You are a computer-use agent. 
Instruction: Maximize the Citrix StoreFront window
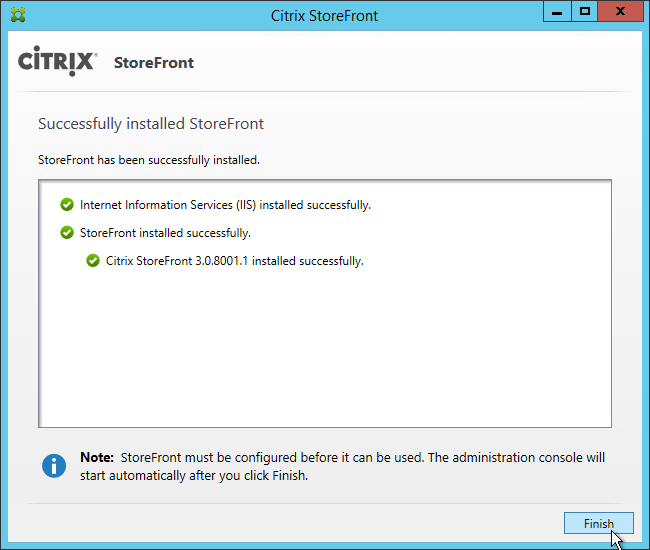[585, 12]
